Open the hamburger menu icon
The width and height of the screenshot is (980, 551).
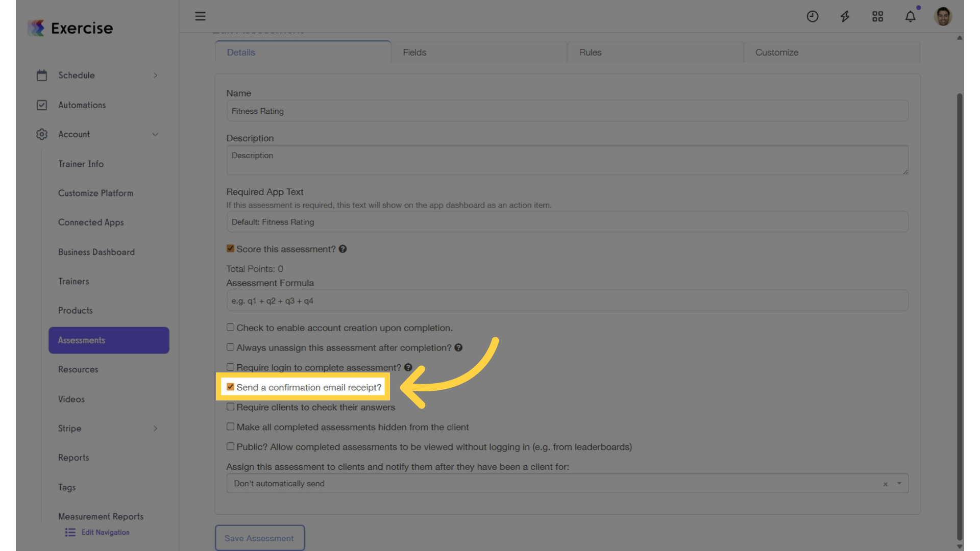click(200, 16)
